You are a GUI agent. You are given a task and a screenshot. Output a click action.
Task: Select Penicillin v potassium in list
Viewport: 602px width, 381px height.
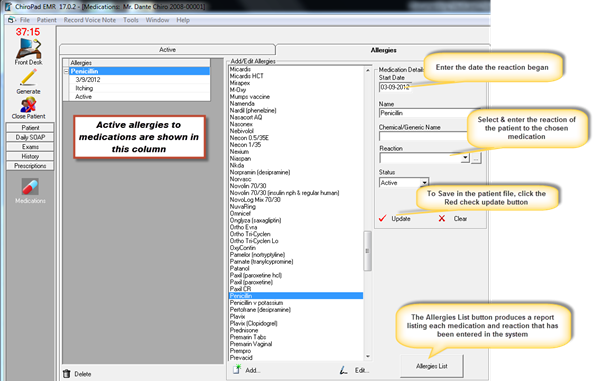(x=256, y=303)
